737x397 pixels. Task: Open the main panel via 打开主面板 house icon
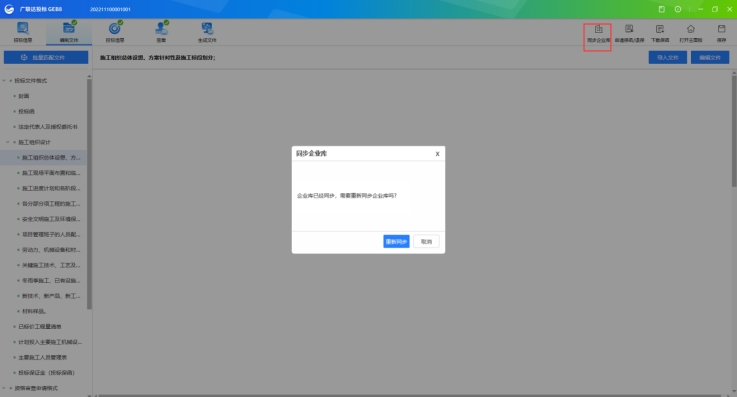pyautogui.click(x=690, y=34)
